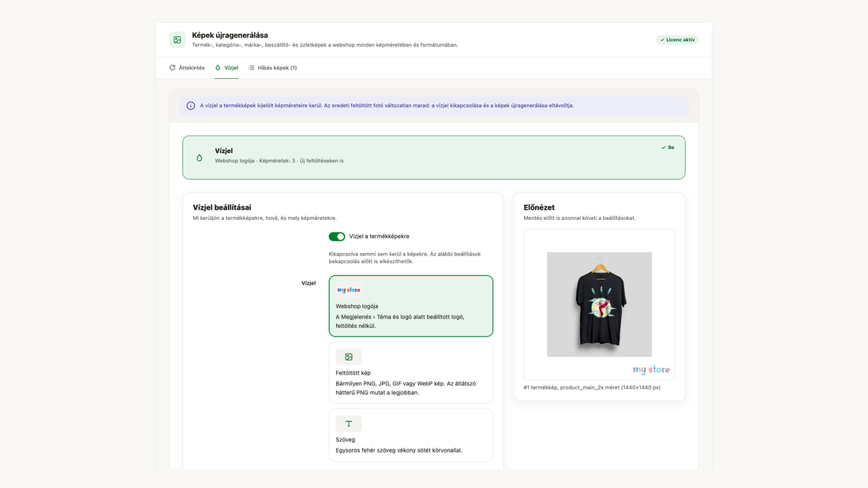The height and width of the screenshot is (488, 868).
Task: Click the Webshop logója · Képméretek: 3 summary
Action: point(279,161)
